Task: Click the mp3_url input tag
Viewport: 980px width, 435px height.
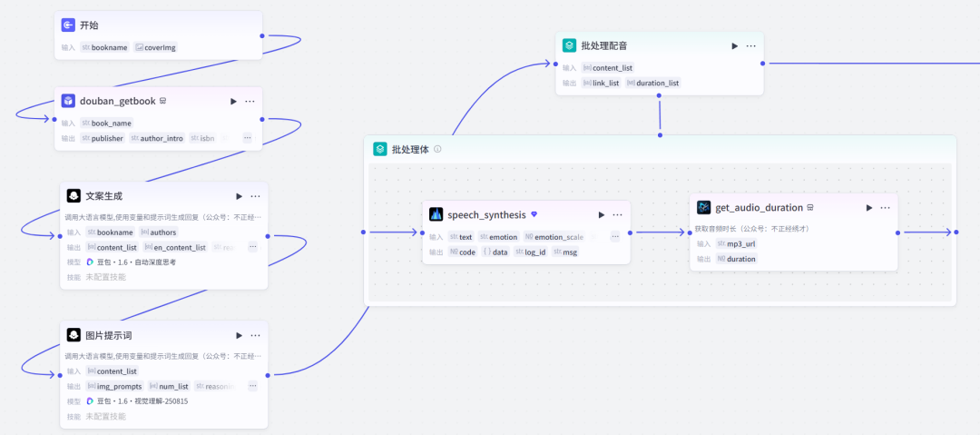Action: click(740, 243)
